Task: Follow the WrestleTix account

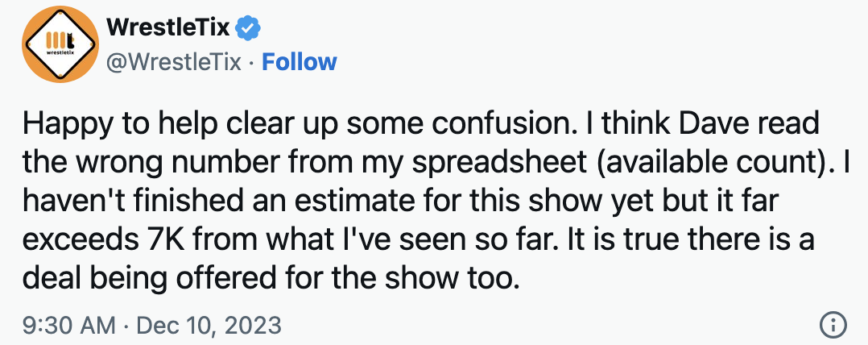Action: tap(300, 62)
